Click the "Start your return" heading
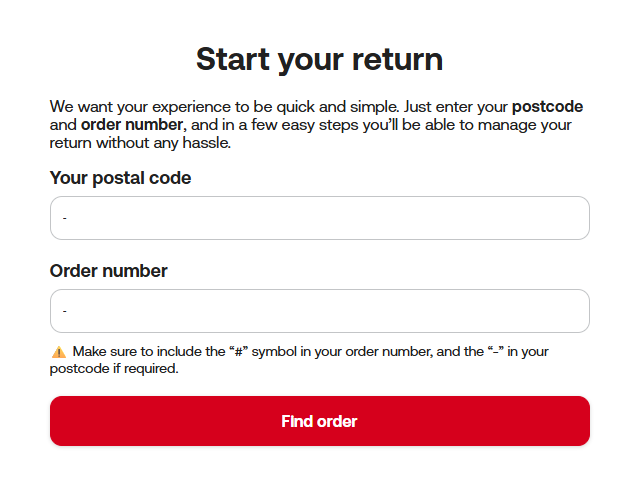 (319, 59)
